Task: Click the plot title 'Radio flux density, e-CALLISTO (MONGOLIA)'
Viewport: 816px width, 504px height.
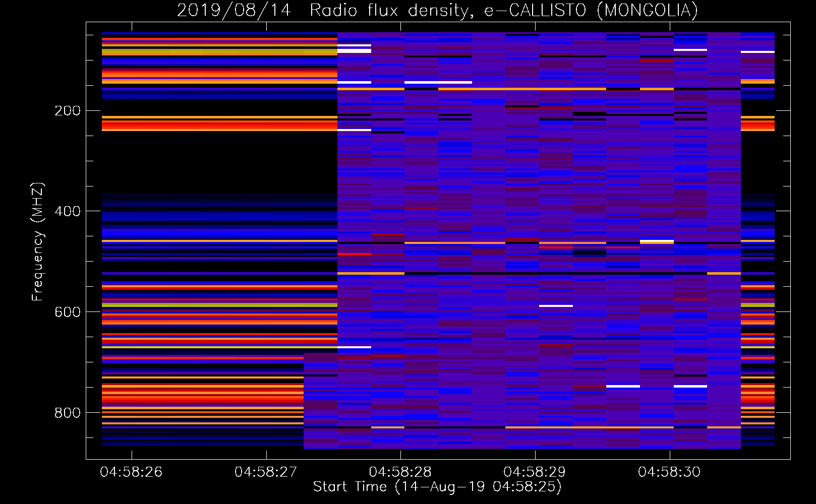Action: (x=503, y=10)
